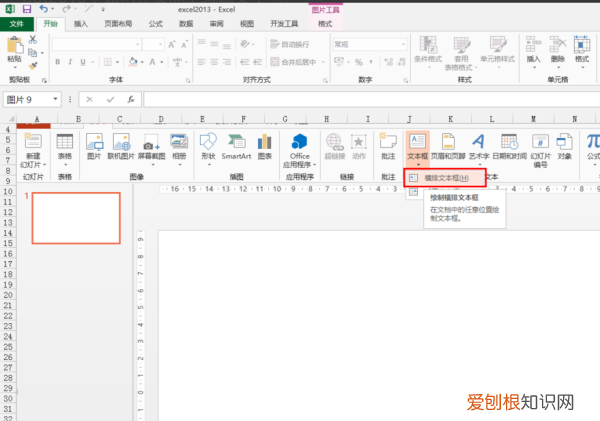Toggle Merge and Center (合并后居中)
The width and height of the screenshot is (600, 421).
293,62
